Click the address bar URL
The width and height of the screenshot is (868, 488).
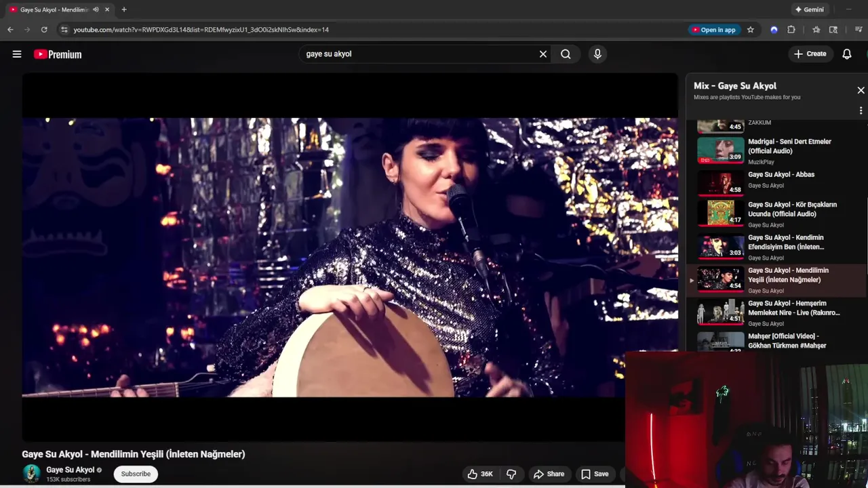click(x=201, y=30)
